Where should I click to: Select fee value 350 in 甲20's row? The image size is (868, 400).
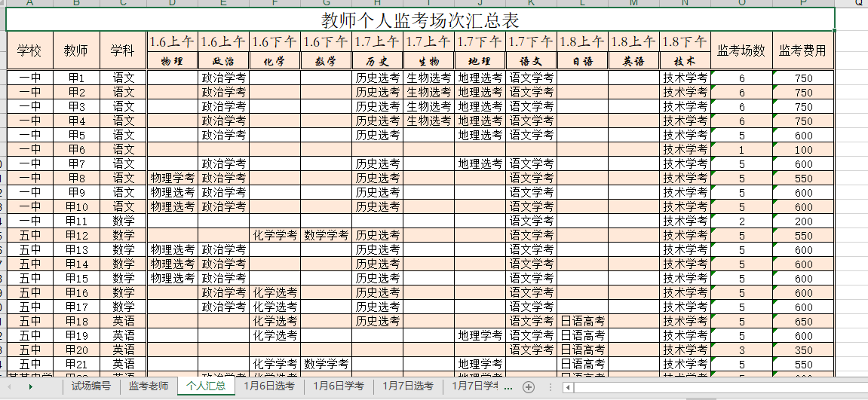pyautogui.click(x=802, y=350)
